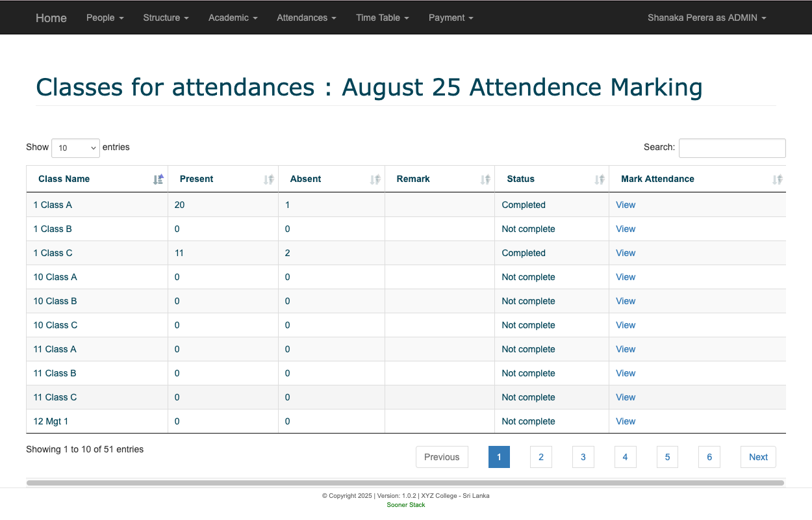812x520 pixels.
Task: Click sort icon in Mark Attendance column
Action: 777,179
